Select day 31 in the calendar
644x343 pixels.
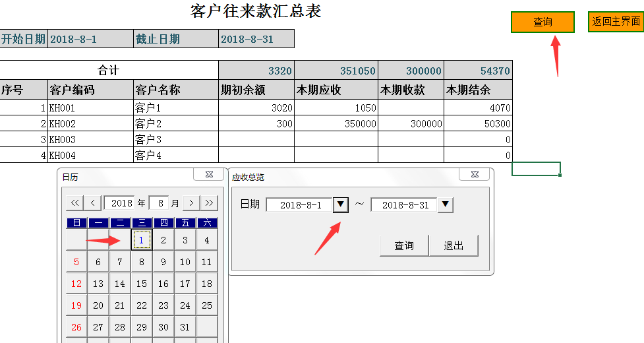[x=185, y=327]
